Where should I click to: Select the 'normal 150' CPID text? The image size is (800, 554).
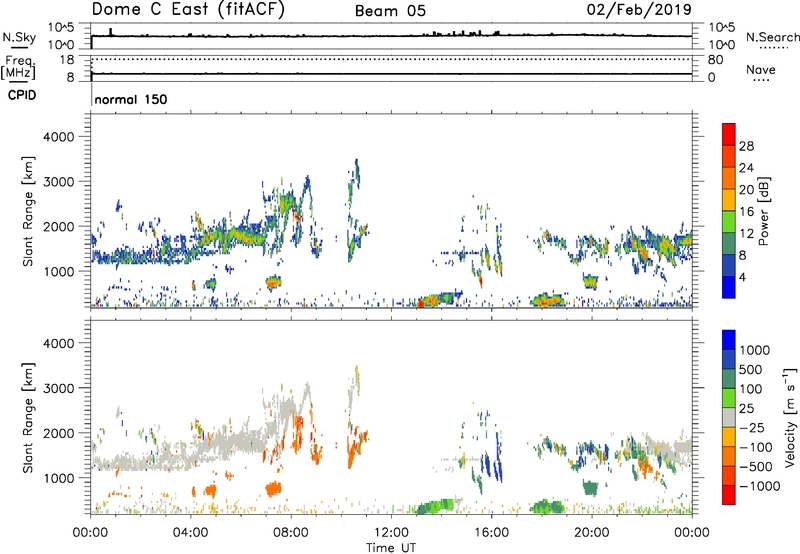pyautogui.click(x=131, y=99)
